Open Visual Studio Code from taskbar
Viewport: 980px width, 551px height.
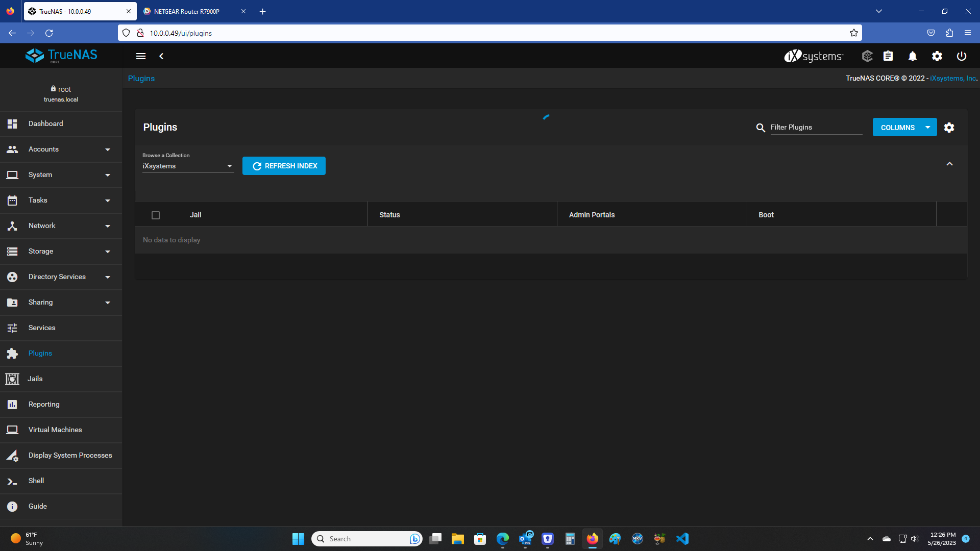pyautogui.click(x=682, y=539)
